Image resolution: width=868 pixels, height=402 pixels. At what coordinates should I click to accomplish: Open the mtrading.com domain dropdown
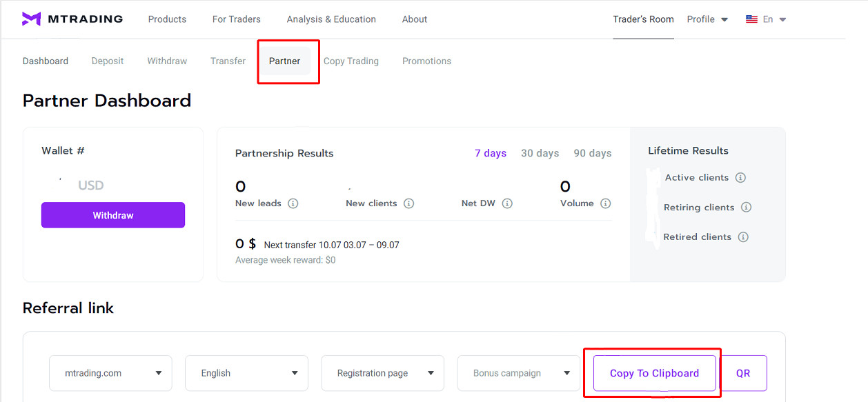coord(110,373)
